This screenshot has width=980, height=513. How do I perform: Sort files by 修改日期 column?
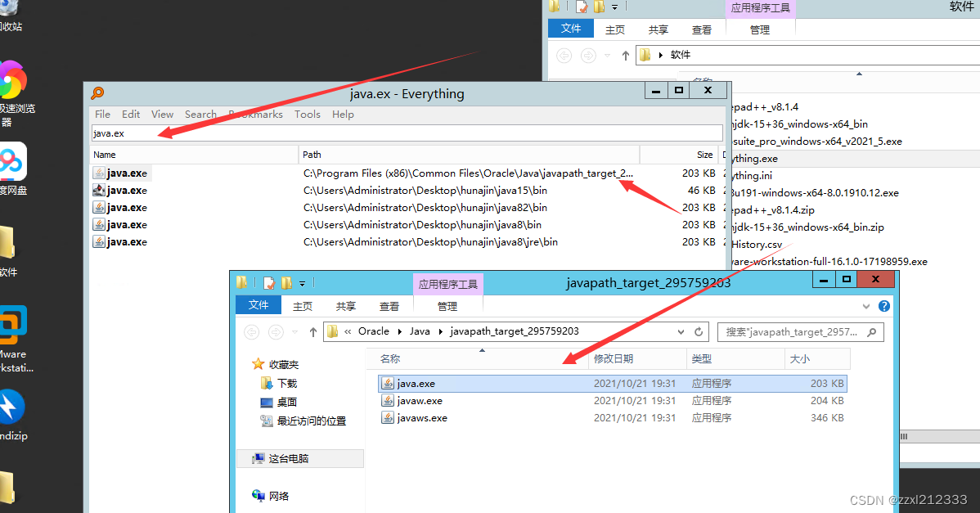[x=637, y=358]
